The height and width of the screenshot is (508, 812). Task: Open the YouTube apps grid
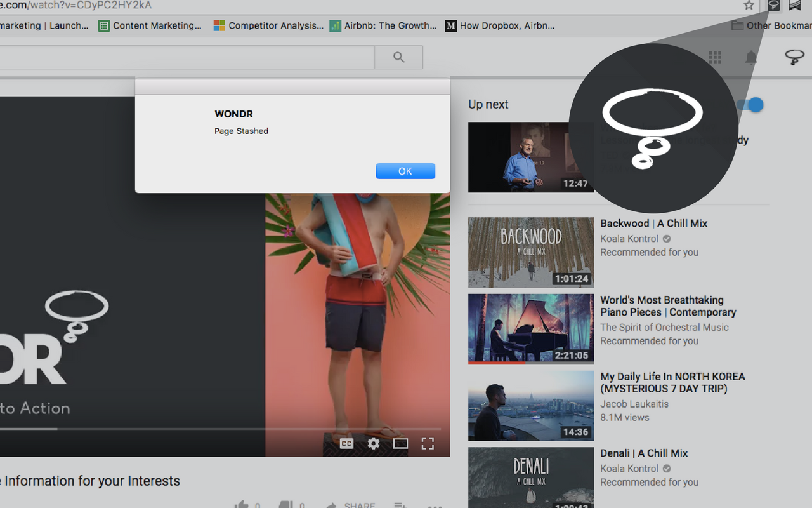point(715,58)
